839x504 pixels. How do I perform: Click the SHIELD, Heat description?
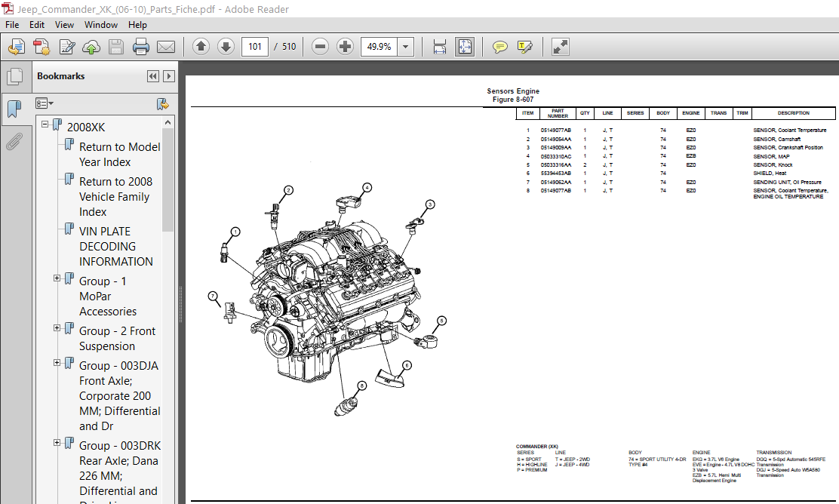770,174
